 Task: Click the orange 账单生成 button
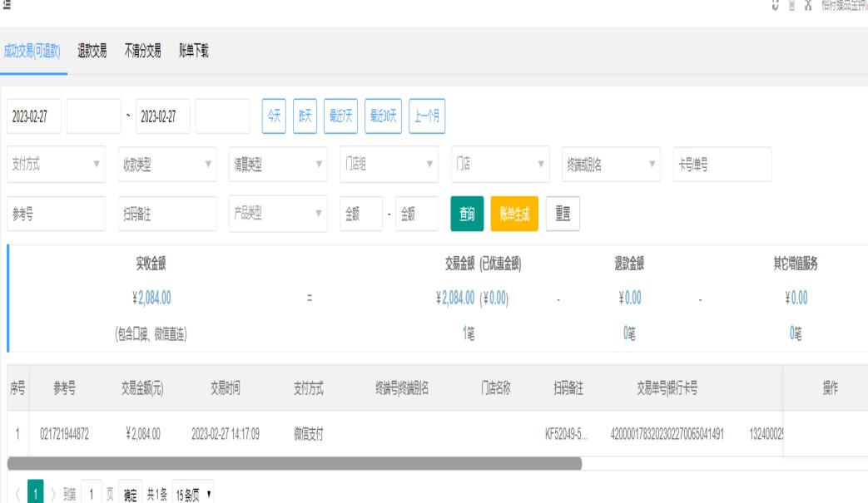coord(514,214)
